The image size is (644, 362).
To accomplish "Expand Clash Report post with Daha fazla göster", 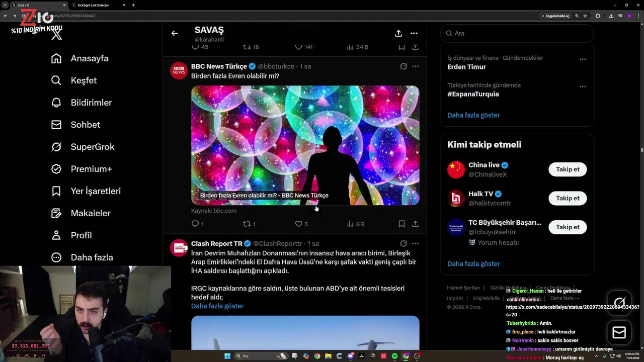I will (217, 306).
